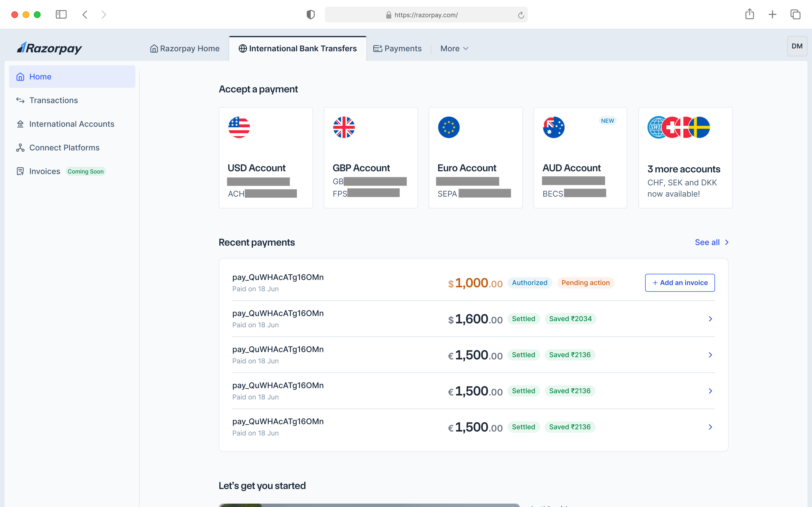Screen dimensions: 812x507
Task: Expand the first €1,500 payment row
Action: pyautogui.click(x=710, y=355)
